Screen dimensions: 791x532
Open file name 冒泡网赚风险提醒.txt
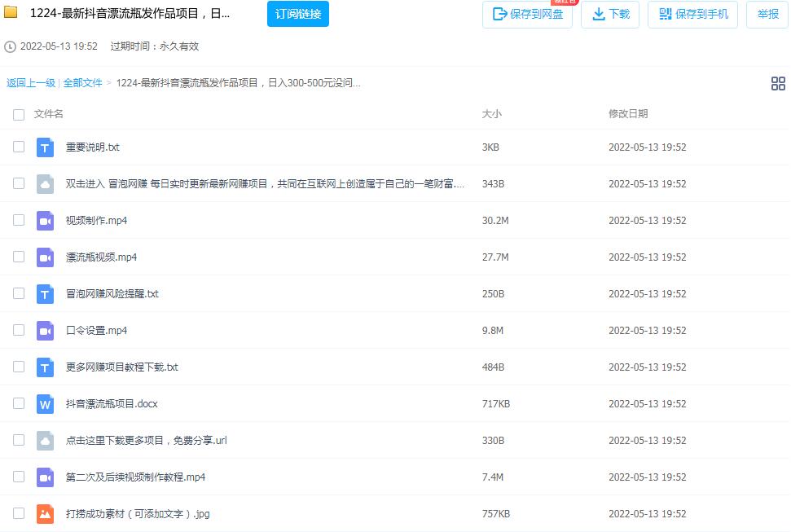[112, 294]
